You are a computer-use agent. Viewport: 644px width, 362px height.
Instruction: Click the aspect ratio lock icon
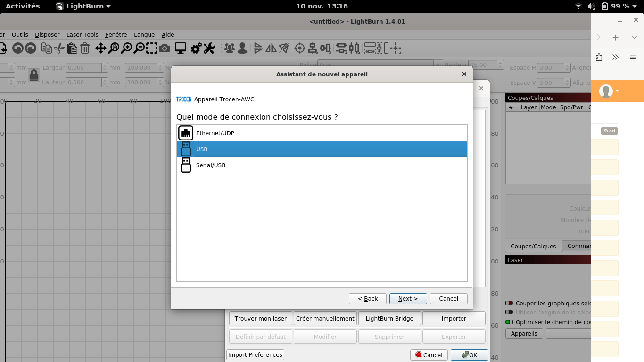coord(33,75)
